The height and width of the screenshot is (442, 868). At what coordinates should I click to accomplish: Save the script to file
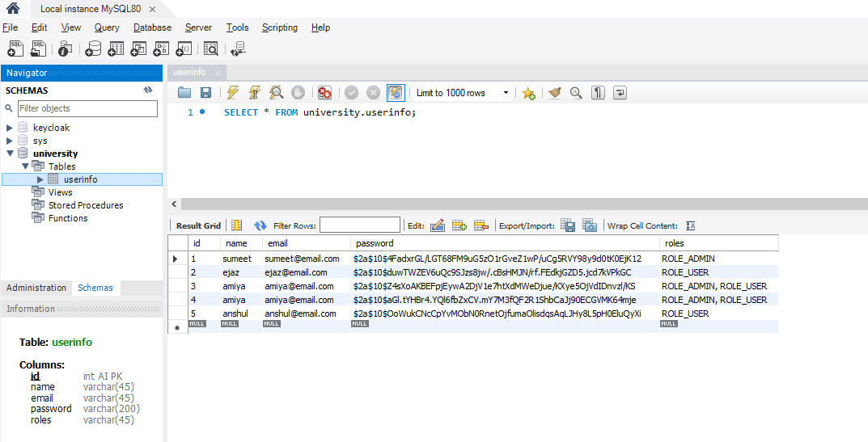click(205, 93)
